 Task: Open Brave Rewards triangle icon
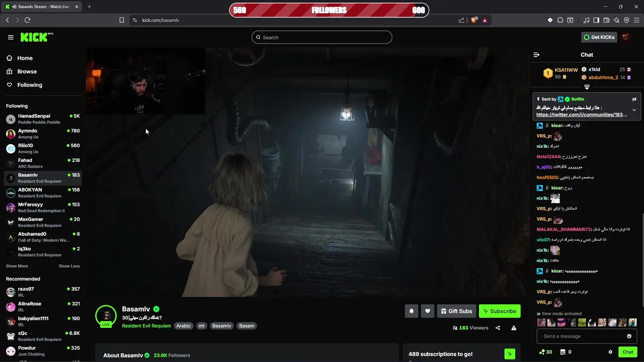click(485, 20)
